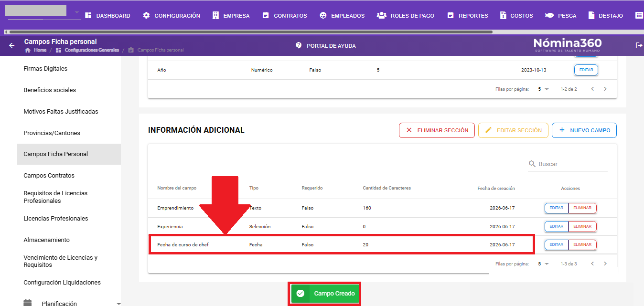Select Almacenamiento in sidebar
The width and height of the screenshot is (644, 306).
[46, 240]
